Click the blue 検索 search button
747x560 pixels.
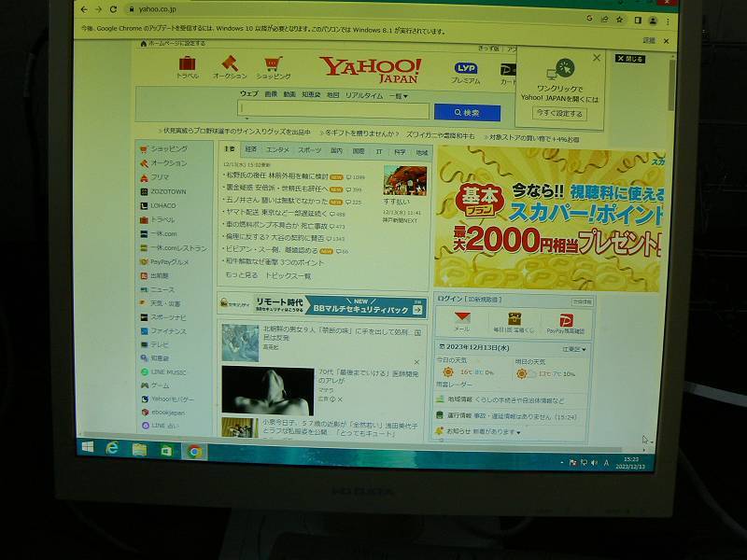[x=467, y=113]
